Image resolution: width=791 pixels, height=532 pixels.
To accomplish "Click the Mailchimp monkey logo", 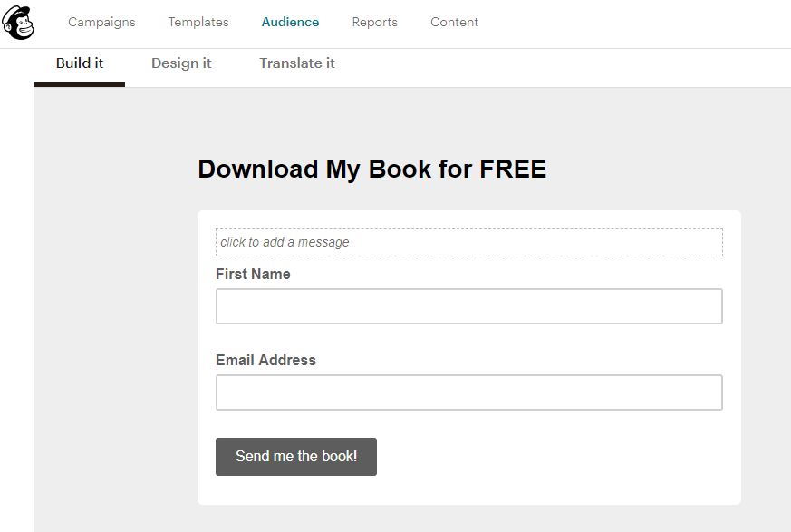I will pos(18,23).
